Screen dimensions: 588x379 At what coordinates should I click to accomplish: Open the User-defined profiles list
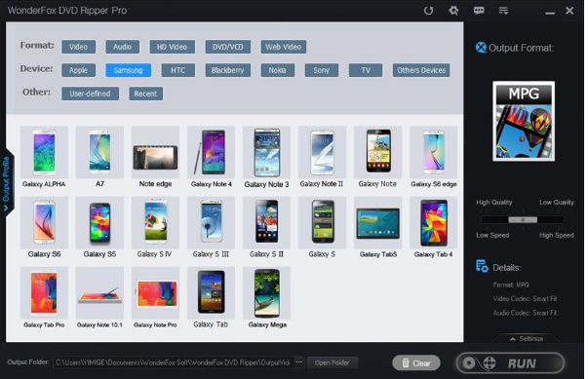pyautogui.click(x=90, y=94)
